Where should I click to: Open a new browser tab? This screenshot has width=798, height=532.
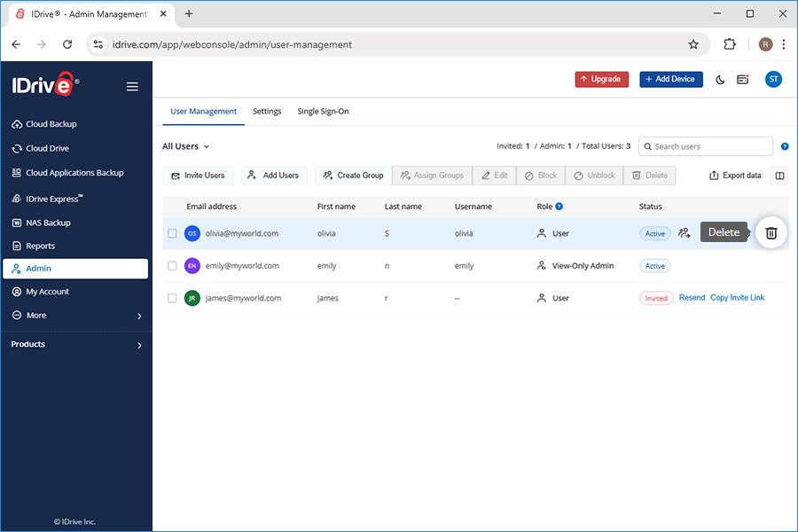click(x=189, y=14)
